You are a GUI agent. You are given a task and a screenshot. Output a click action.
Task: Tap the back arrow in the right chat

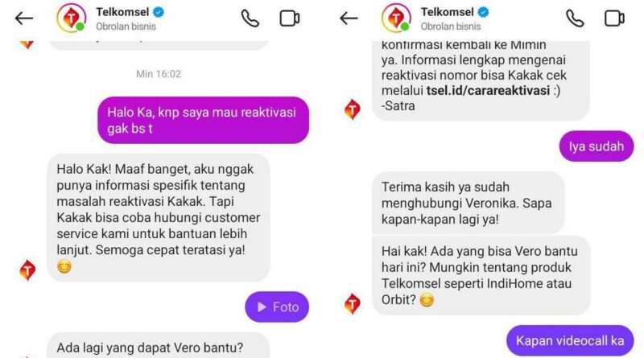coord(349,19)
